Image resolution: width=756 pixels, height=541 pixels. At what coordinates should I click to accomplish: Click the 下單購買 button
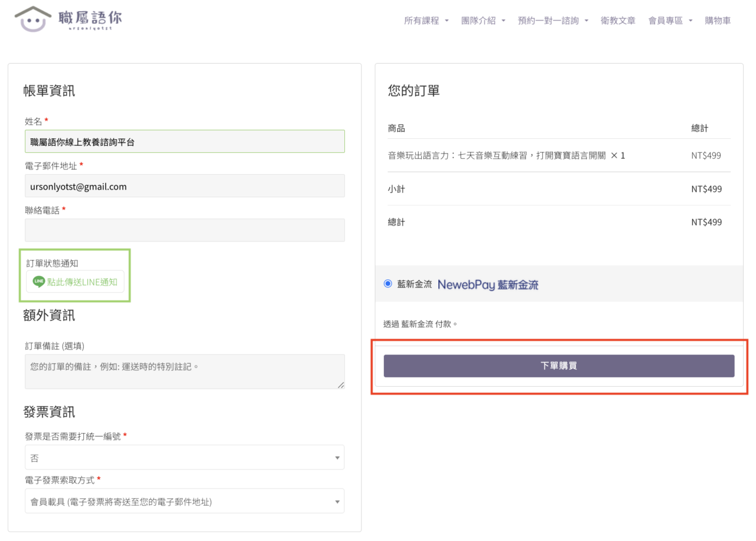click(x=559, y=366)
